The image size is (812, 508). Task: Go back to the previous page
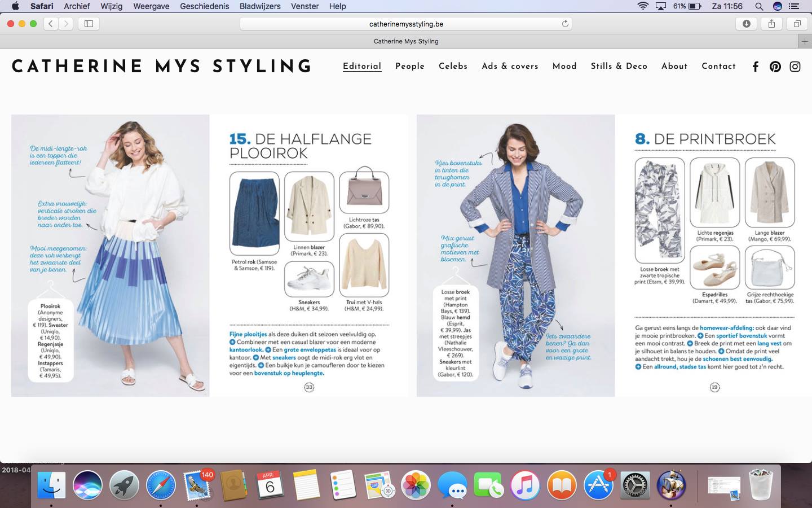(51, 24)
